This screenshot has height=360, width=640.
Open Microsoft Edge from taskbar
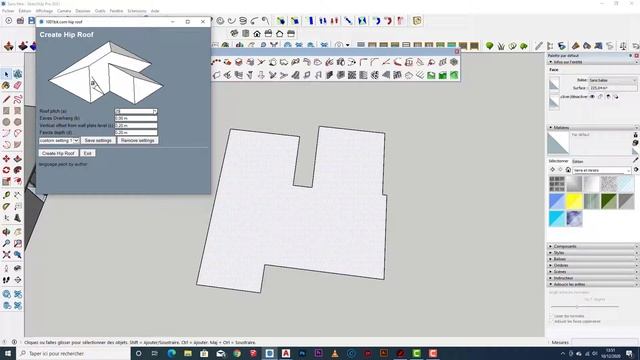point(171,353)
